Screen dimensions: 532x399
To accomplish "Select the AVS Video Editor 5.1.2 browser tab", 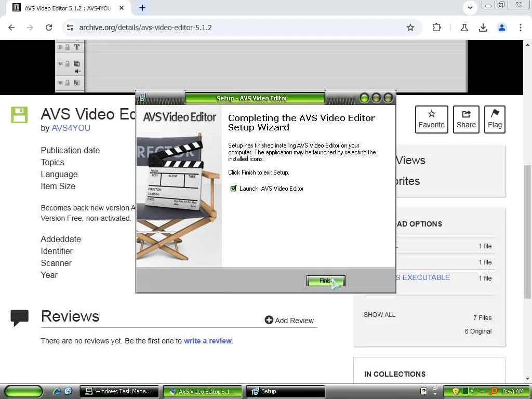I will 68,8.
